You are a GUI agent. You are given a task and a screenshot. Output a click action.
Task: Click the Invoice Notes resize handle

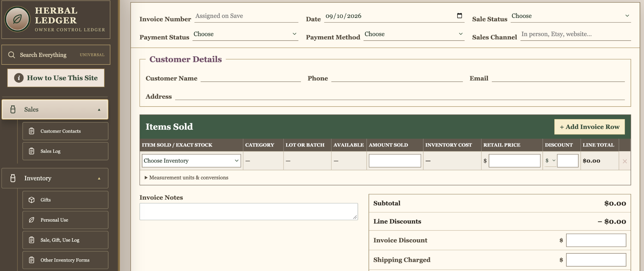355,217
